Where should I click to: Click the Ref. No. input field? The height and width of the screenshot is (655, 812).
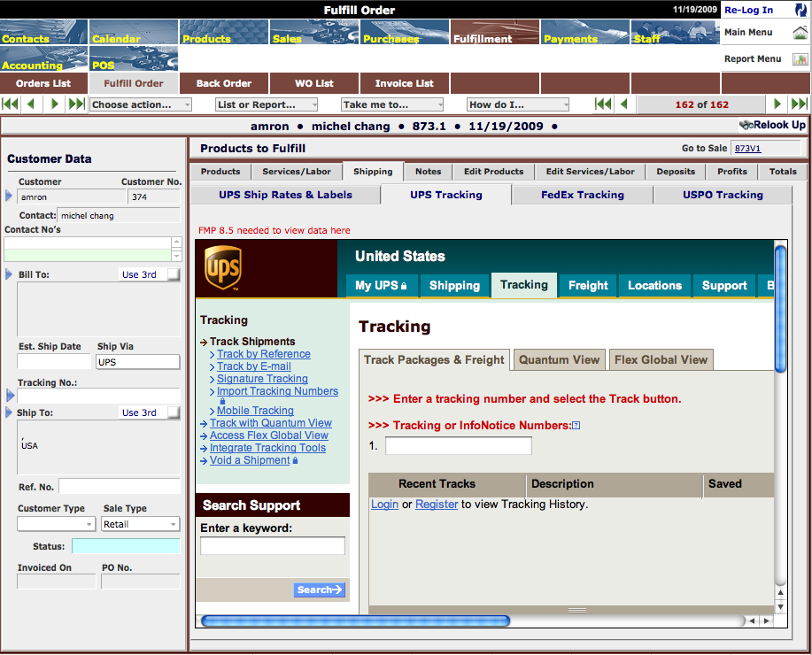coord(120,486)
